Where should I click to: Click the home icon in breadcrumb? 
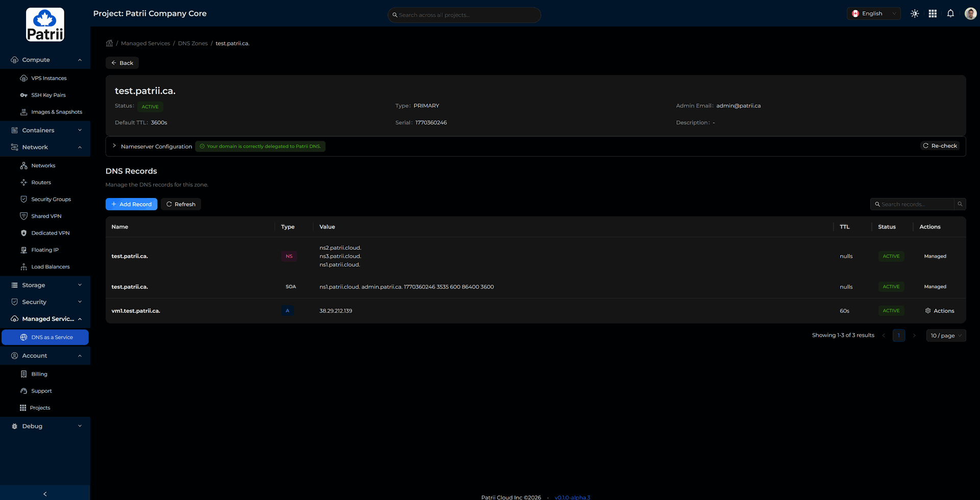(109, 43)
